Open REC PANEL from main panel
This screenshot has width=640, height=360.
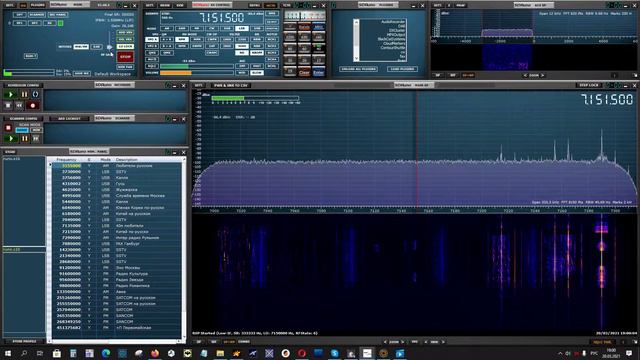point(58,14)
